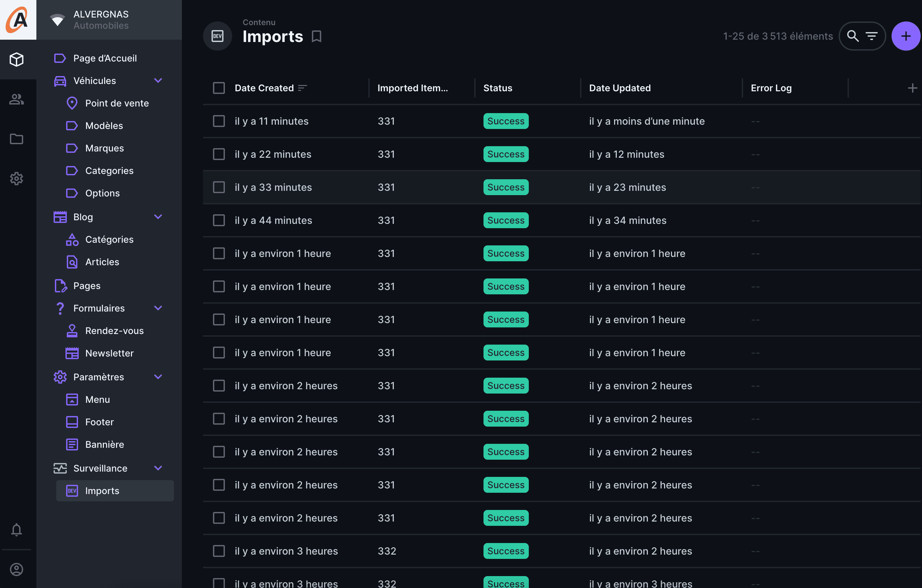Go to Rendez-vous collection

pyautogui.click(x=114, y=330)
